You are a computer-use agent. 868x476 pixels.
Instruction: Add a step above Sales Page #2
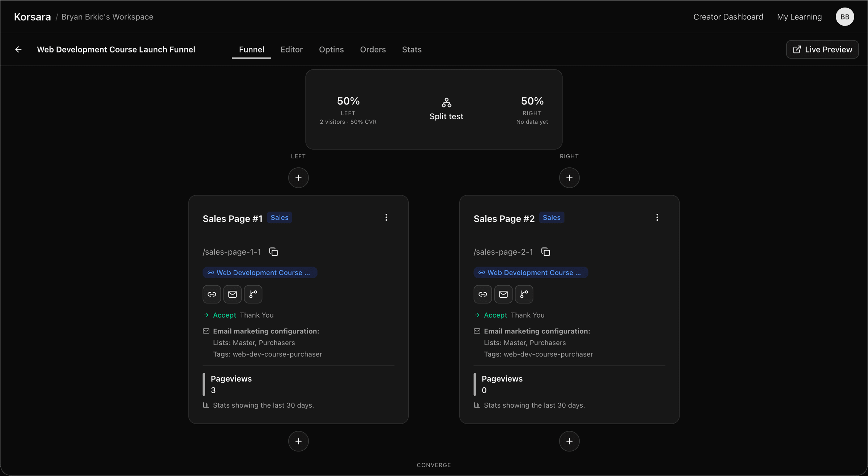tap(569, 178)
